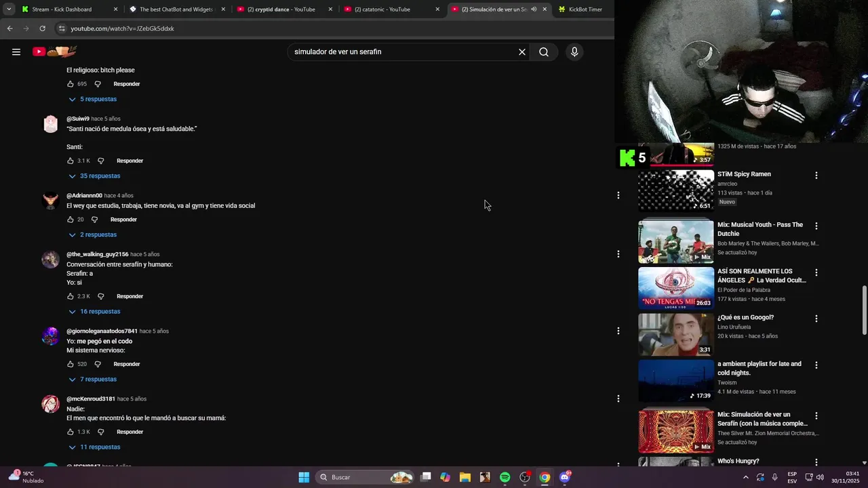
Task: Dislike the comment by @mcKenroud3181
Action: (x=100, y=432)
